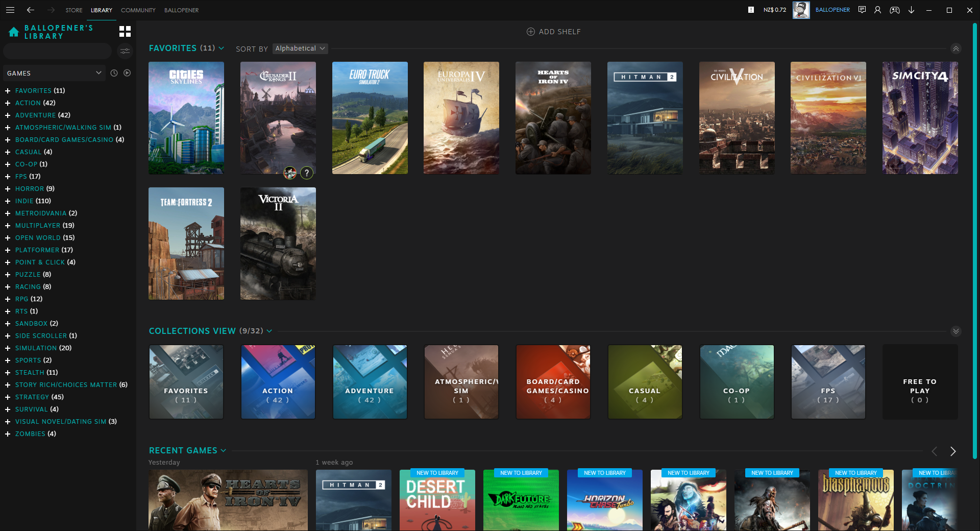Image resolution: width=980 pixels, height=531 pixels.
Task: Expand the Indie category tree item
Action: (8, 201)
